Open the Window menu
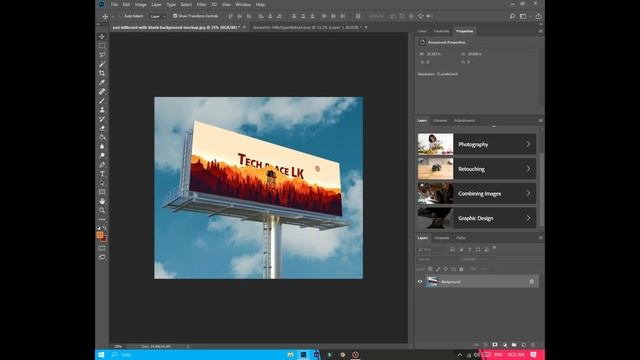This screenshot has height=360, width=640. coord(243,4)
